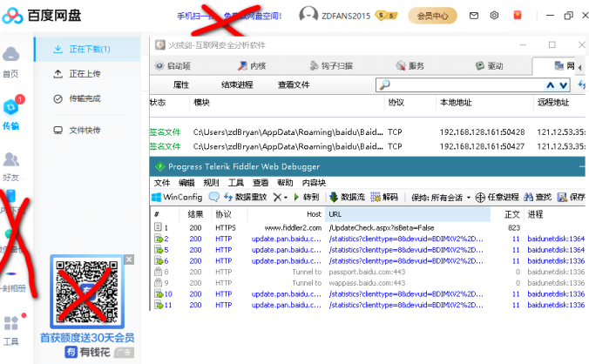Click the red envelope gift icon
Viewport: 589px width, 364px height.
point(518,15)
